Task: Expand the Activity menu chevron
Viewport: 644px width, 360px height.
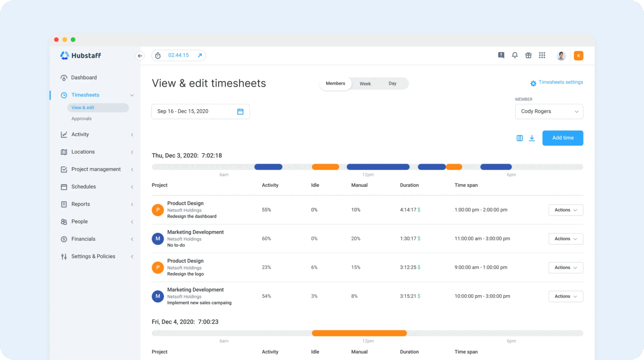Action: coord(132,135)
